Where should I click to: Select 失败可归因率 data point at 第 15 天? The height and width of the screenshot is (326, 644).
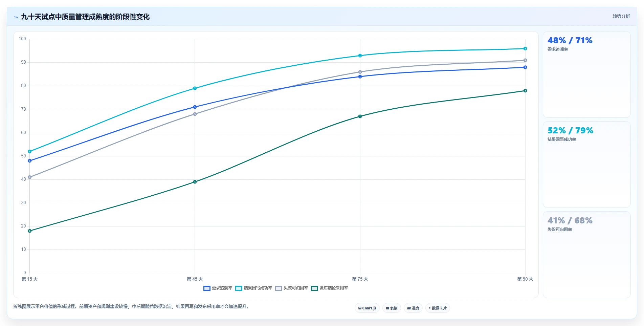pyautogui.click(x=30, y=177)
